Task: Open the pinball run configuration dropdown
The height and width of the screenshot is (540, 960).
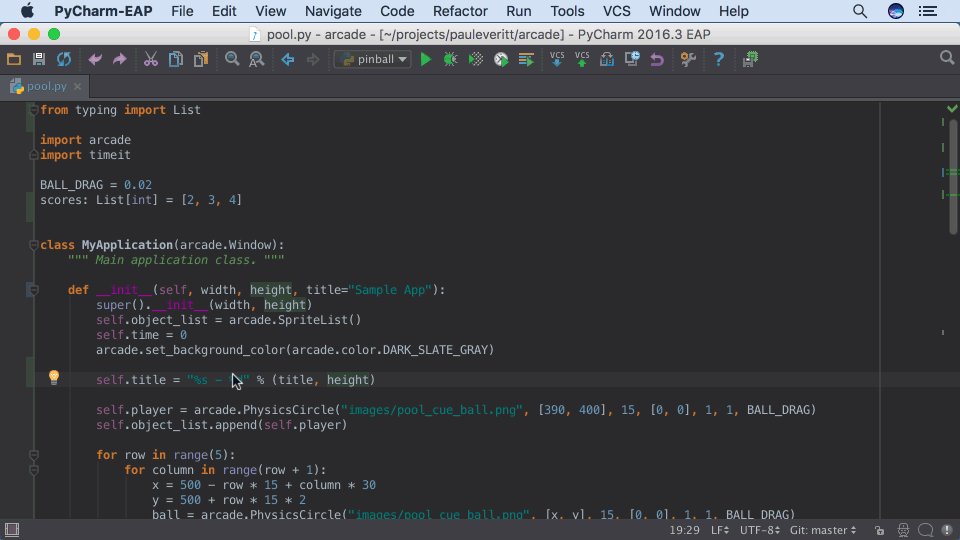Action: tap(372, 59)
